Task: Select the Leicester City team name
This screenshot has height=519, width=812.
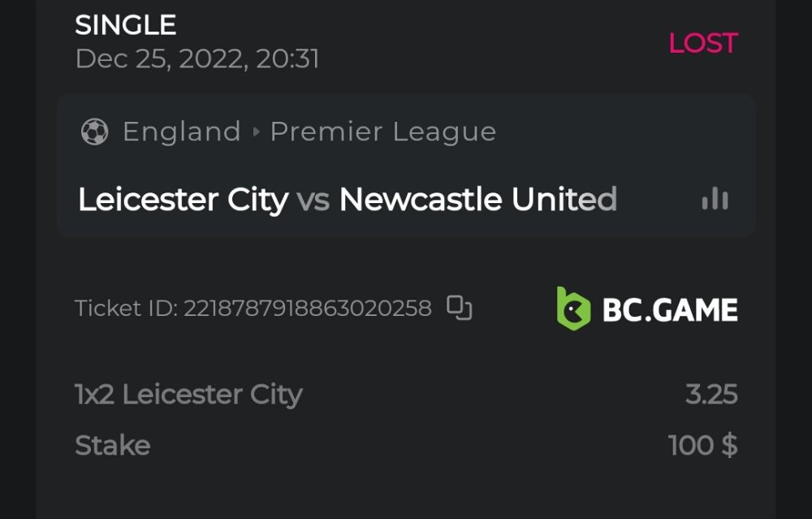Action: [183, 199]
